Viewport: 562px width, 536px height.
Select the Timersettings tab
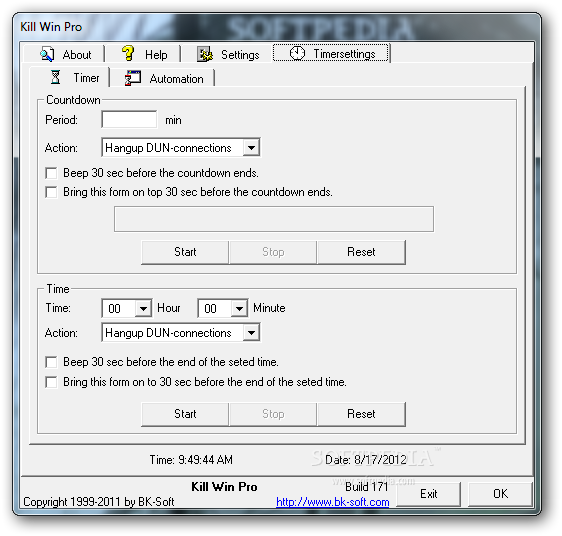pos(331,53)
